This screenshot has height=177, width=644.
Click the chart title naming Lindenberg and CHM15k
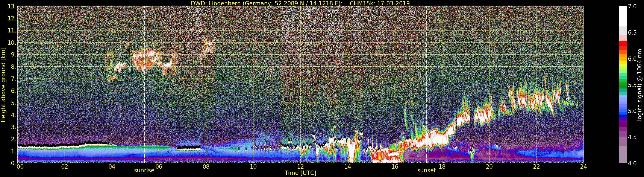(300, 3)
